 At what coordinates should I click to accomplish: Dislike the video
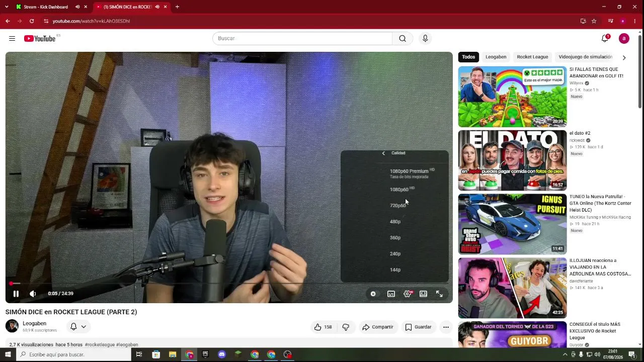[346, 327]
